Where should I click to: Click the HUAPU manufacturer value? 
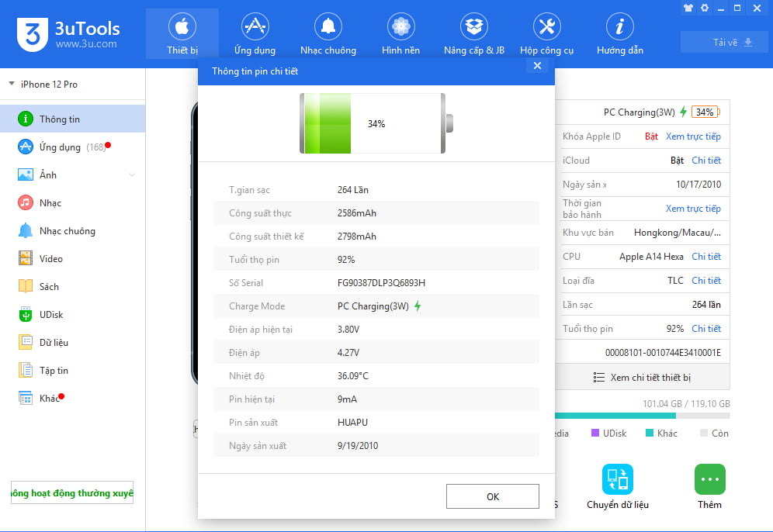(352, 422)
